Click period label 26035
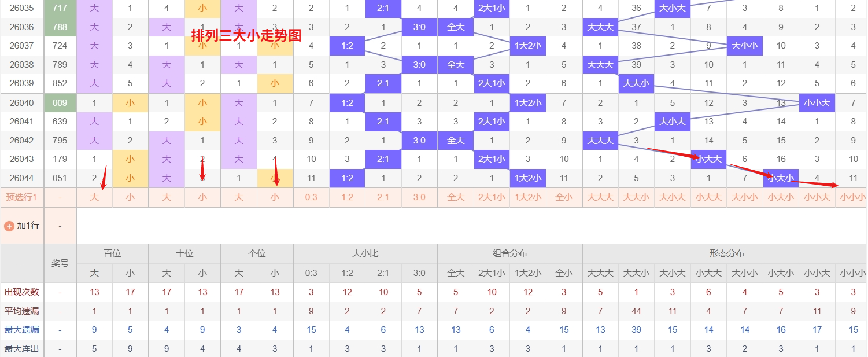This screenshot has width=868, height=357. click(x=21, y=8)
